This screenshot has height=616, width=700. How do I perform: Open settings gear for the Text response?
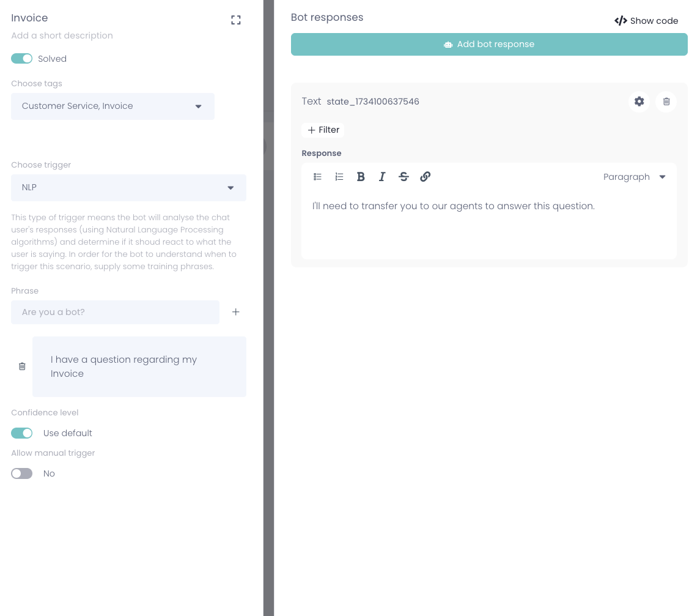(x=639, y=102)
